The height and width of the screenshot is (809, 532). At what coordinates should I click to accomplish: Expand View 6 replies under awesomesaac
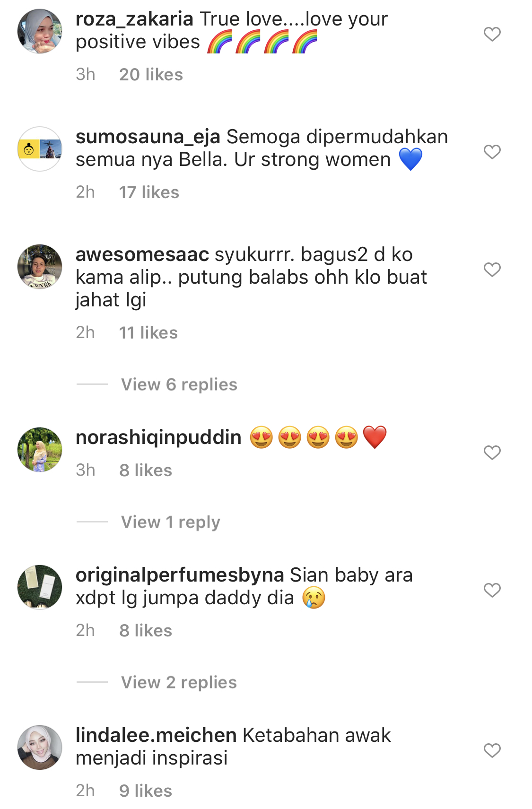tap(179, 384)
